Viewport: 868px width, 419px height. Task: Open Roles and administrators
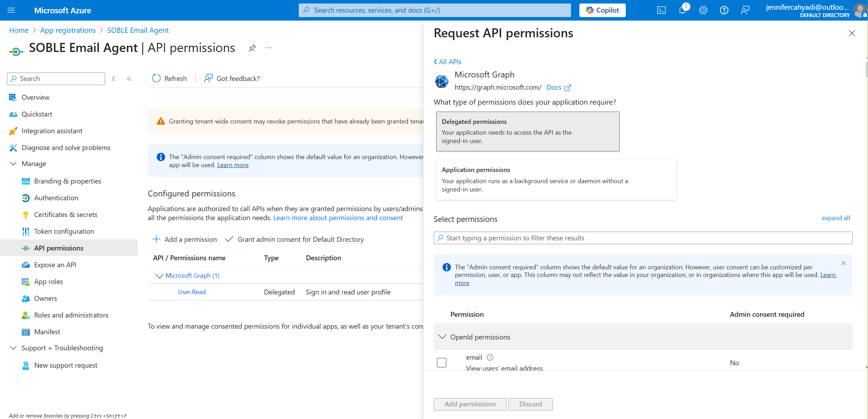pos(71,315)
